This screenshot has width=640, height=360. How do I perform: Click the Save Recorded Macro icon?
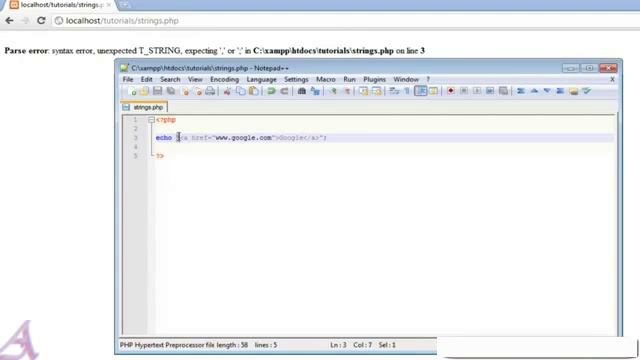(x=503, y=91)
